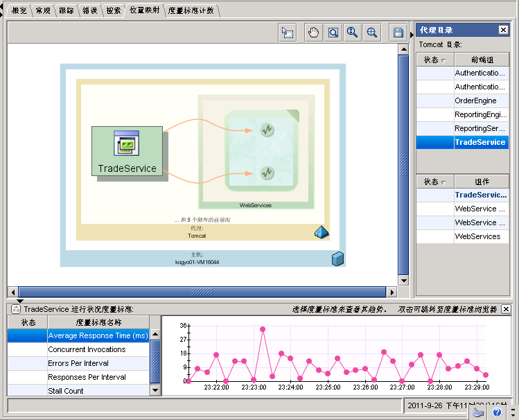This screenshot has width=519, height=420.
Task: Click the metric list scrollbar thumb
Action: [155, 362]
